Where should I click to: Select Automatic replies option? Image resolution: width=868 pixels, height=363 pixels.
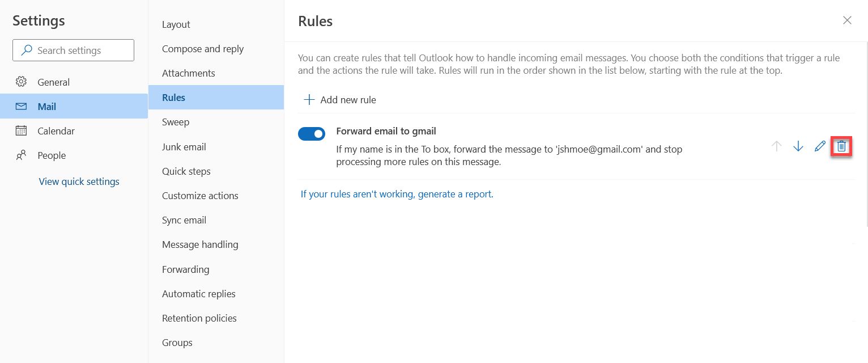[199, 294]
